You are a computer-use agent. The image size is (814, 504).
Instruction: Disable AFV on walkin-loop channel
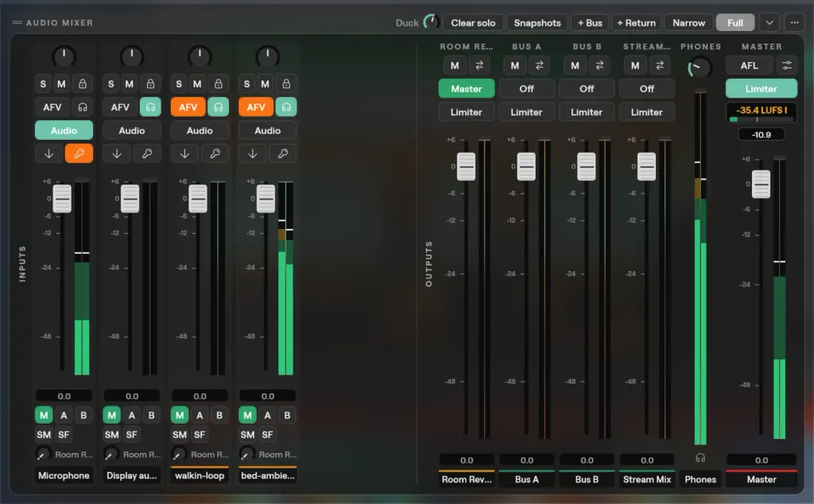[x=188, y=107]
